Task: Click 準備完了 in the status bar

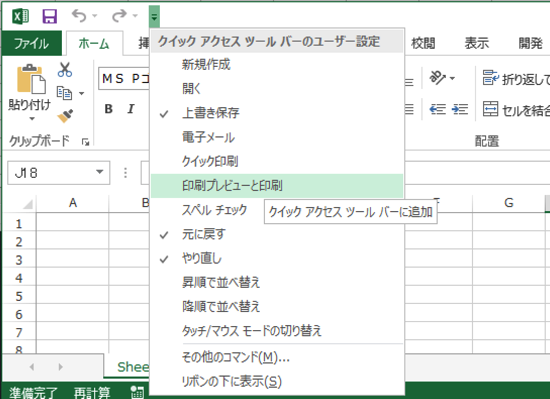Action: (x=33, y=392)
